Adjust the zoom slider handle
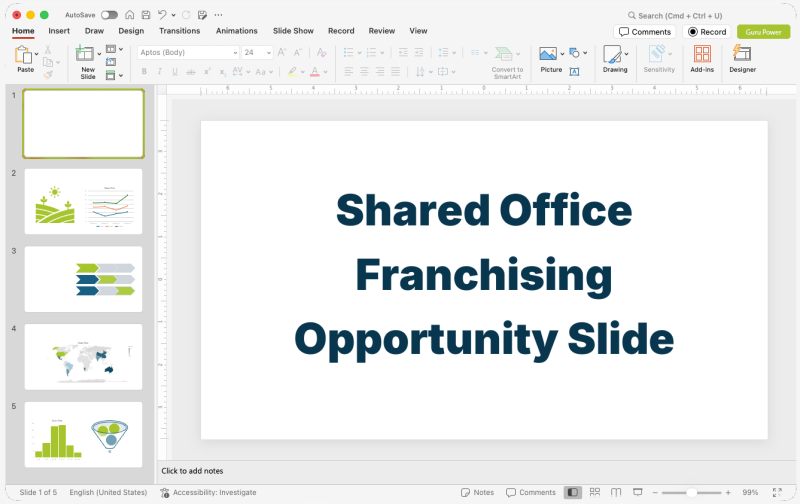Image resolution: width=800 pixels, height=504 pixels. pyautogui.click(x=691, y=492)
